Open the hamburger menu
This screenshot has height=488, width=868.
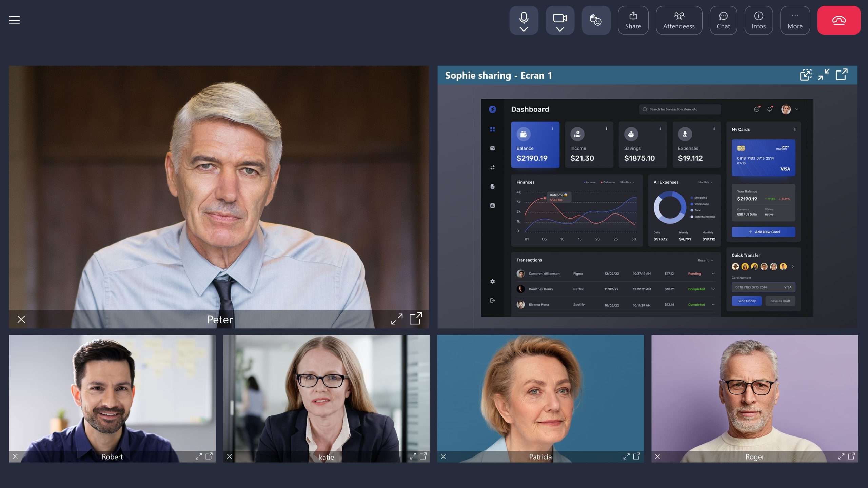tap(14, 20)
